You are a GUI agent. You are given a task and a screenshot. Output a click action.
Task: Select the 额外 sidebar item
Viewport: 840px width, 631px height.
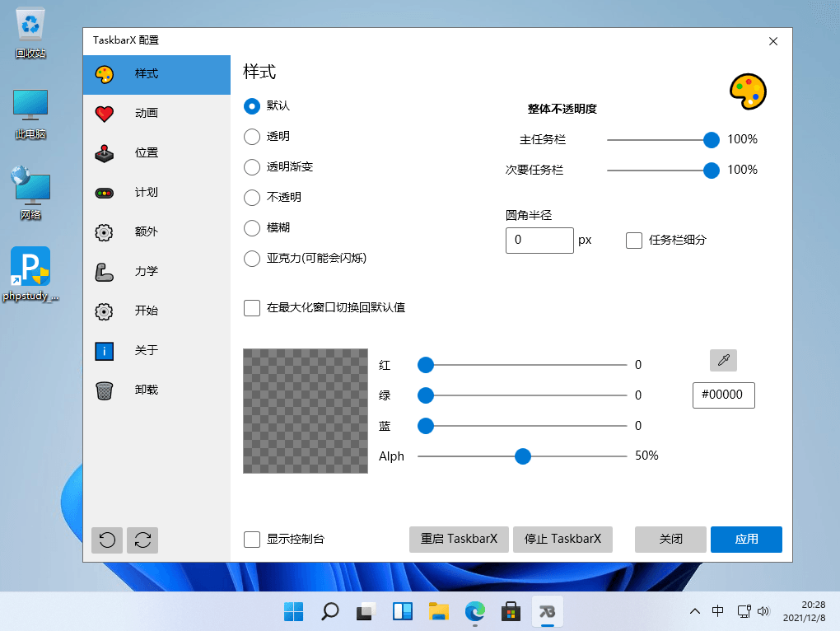(x=156, y=232)
